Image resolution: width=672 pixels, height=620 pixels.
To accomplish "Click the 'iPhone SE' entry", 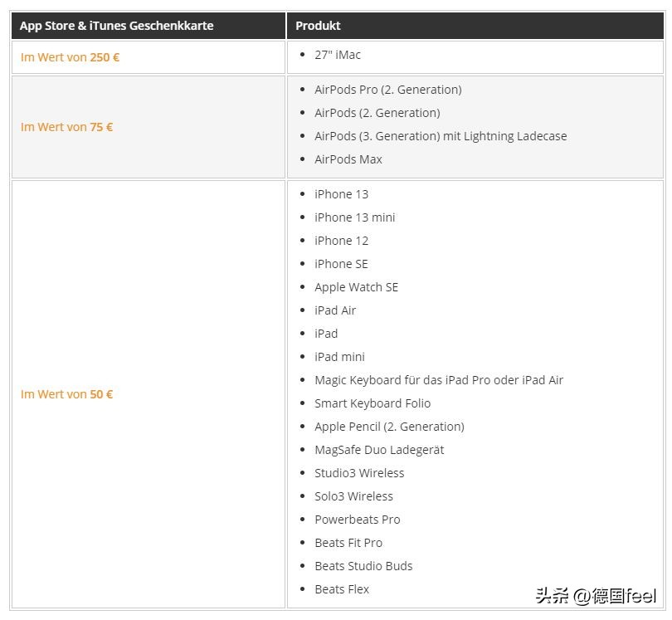I will [341, 264].
